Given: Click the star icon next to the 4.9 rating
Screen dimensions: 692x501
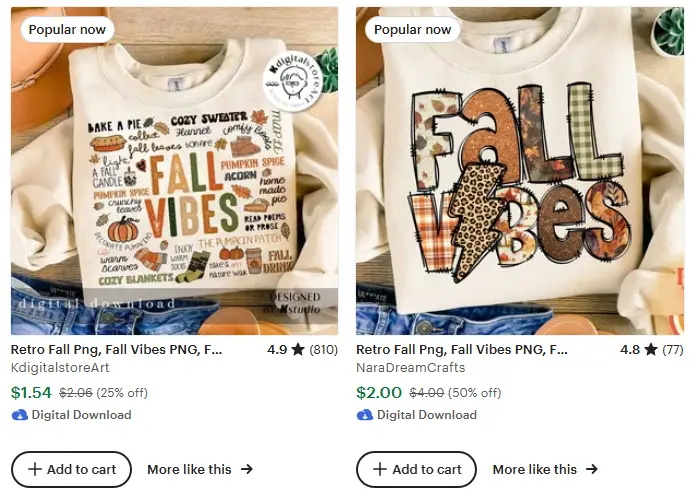Looking at the screenshot, I should click(299, 350).
